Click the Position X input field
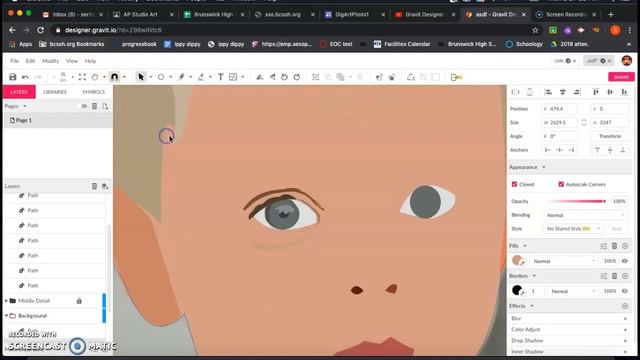This screenshot has width=640, height=360. pyautogui.click(x=560, y=109)
